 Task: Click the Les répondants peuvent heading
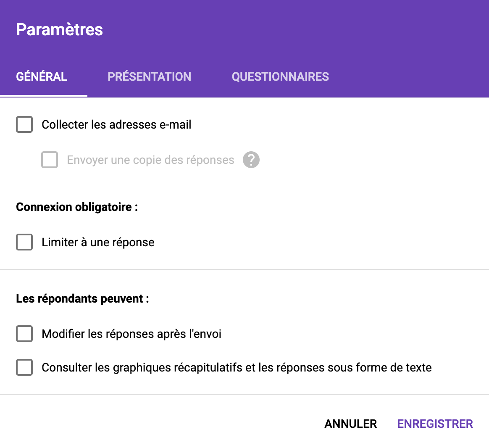[x=82, y=298]
